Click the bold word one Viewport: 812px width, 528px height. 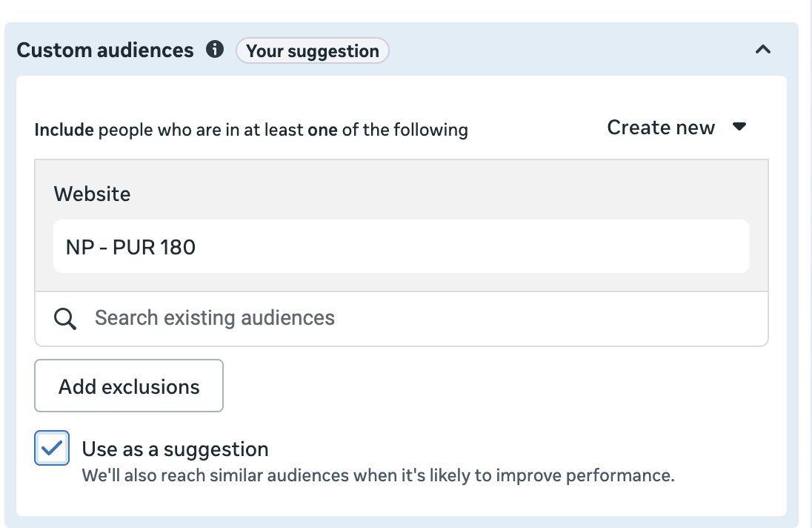(322, 131)
